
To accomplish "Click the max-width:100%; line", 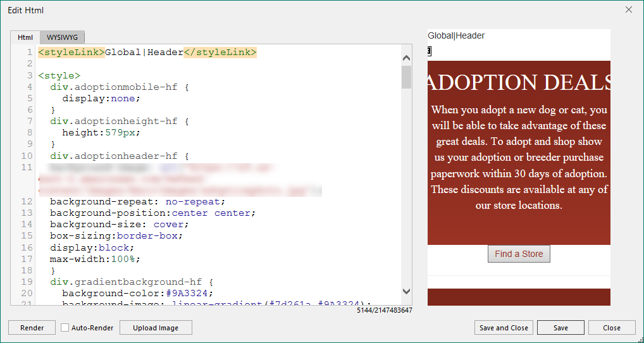I will pos(95,259).
